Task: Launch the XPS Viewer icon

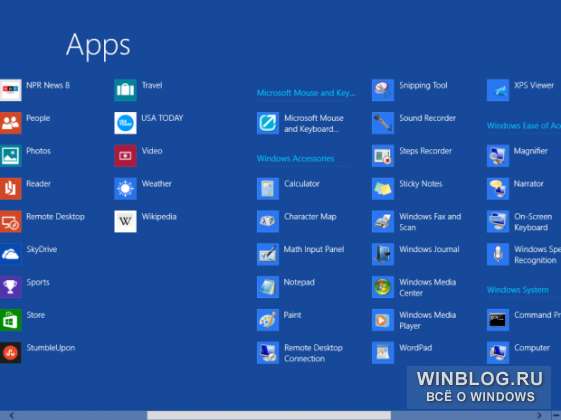Action: click(x=498, y=90)
